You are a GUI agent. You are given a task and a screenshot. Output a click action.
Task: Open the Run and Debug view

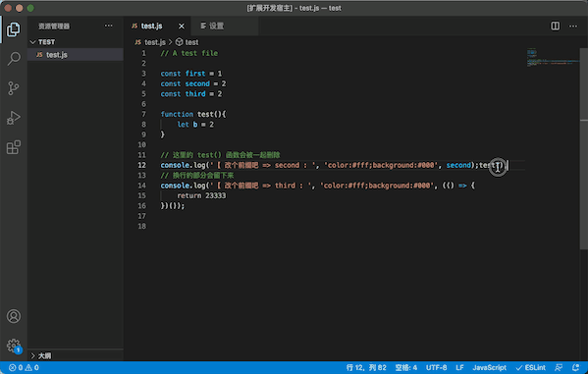[14, 118]
